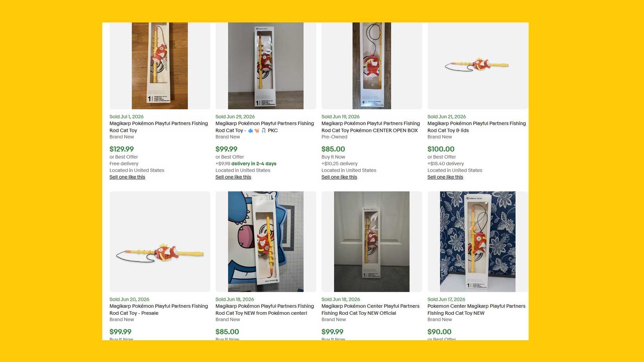Image resolution: width=644 pixels, height=362 pixels.
Task: Open the Presale listing product image
Action: 160,241
